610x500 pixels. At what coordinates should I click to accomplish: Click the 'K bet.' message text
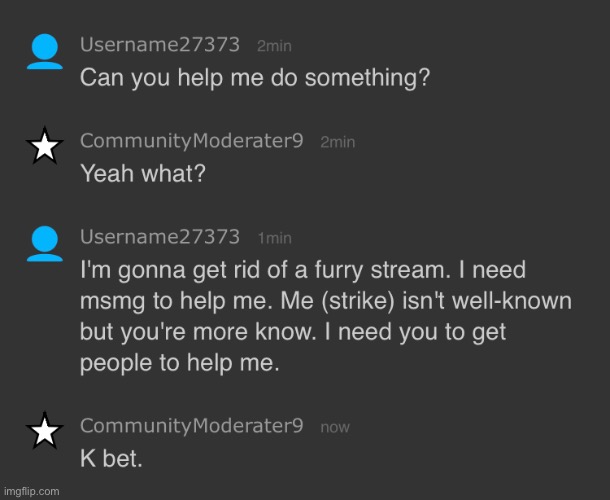[x=111, y=458]
